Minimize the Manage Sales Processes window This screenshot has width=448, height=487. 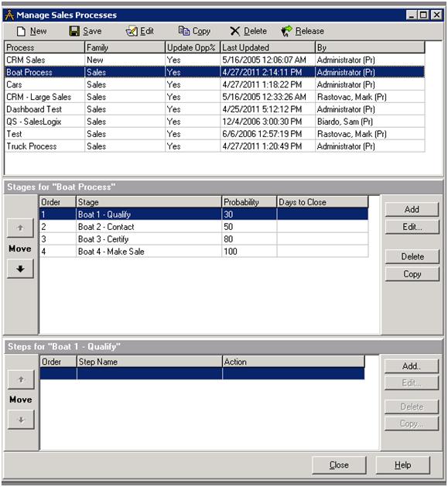pyautogui.click(x=412, y=15)
